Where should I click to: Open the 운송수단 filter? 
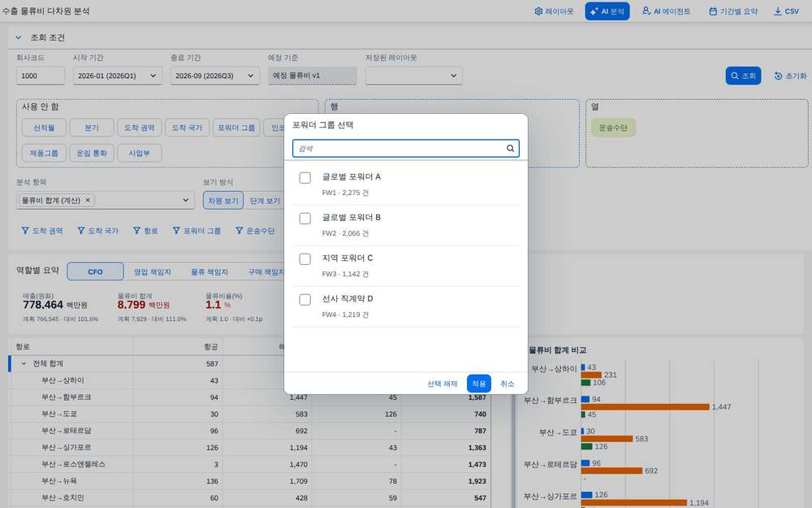(x=255, y=231)
